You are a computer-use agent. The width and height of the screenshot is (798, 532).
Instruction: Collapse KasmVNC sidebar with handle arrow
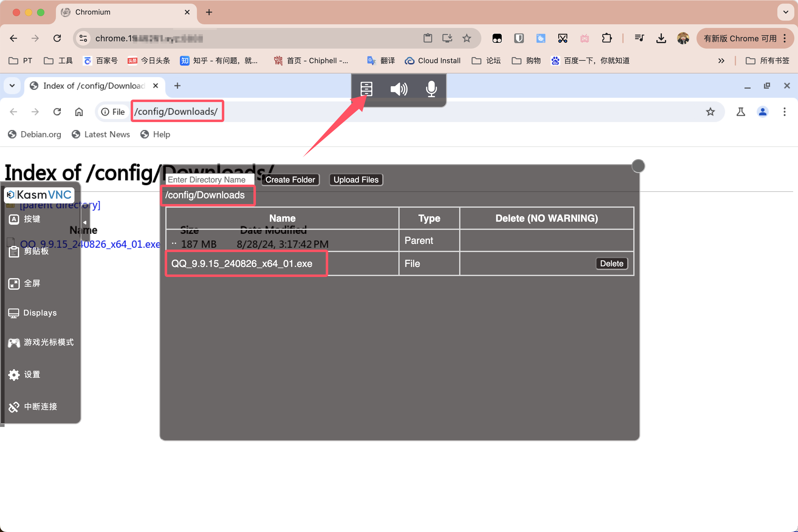(x=85, y=223)
